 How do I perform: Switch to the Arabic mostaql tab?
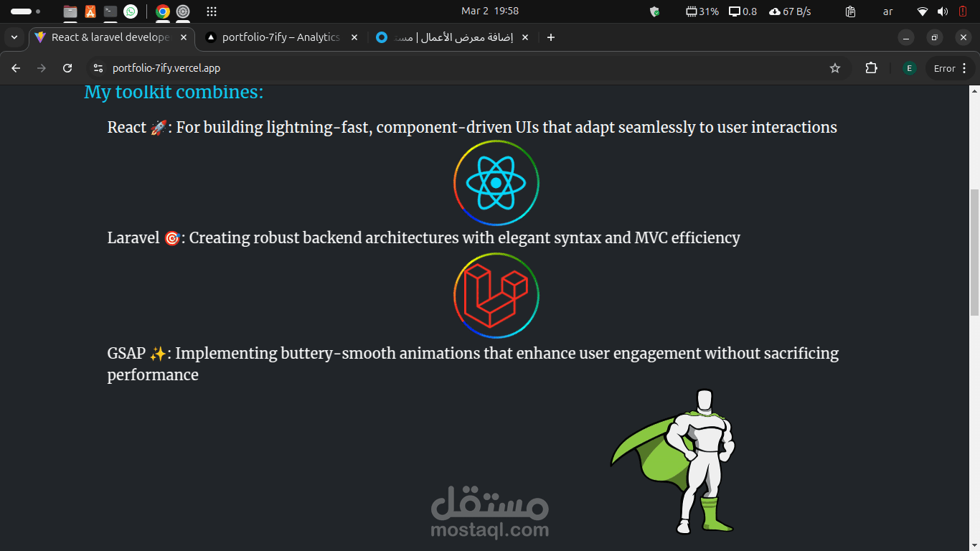(x=453, y=37)
